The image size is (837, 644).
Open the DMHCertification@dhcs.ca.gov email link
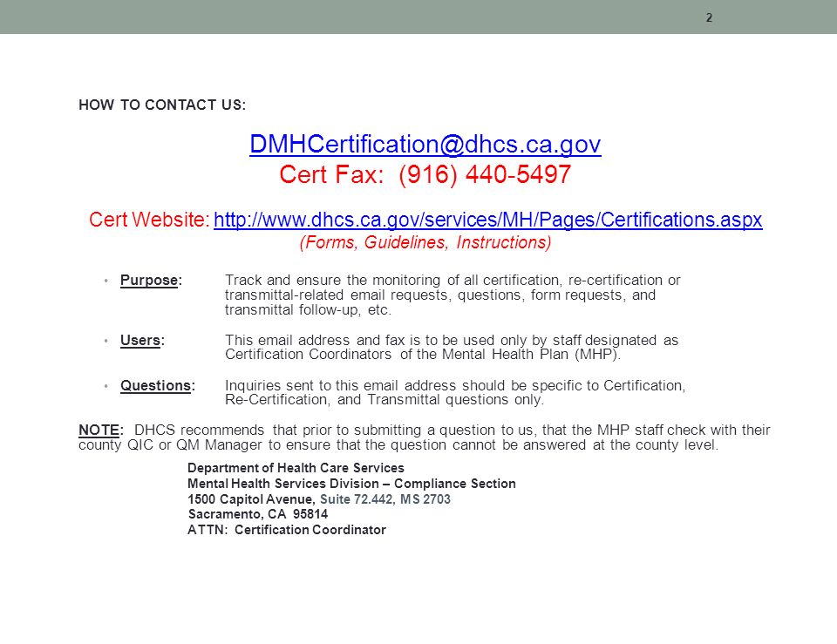click(x=425, y=144)
